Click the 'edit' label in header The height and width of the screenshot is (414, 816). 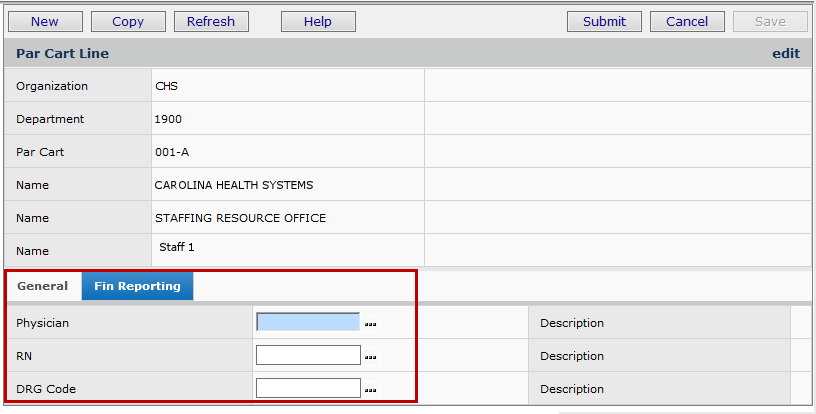point(786,53)
